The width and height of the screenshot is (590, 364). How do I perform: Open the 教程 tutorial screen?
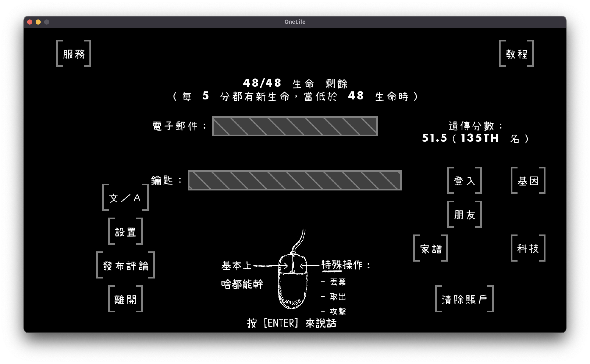(516, 53)
